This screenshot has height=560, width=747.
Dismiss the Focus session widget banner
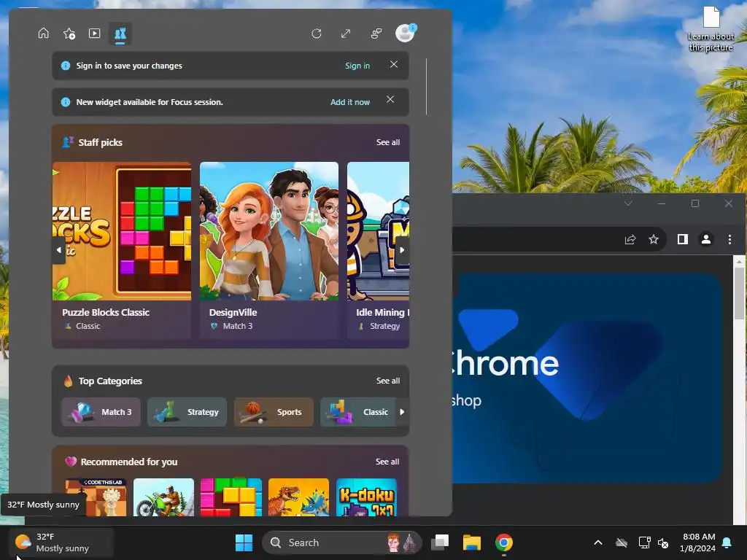(390, 99)
